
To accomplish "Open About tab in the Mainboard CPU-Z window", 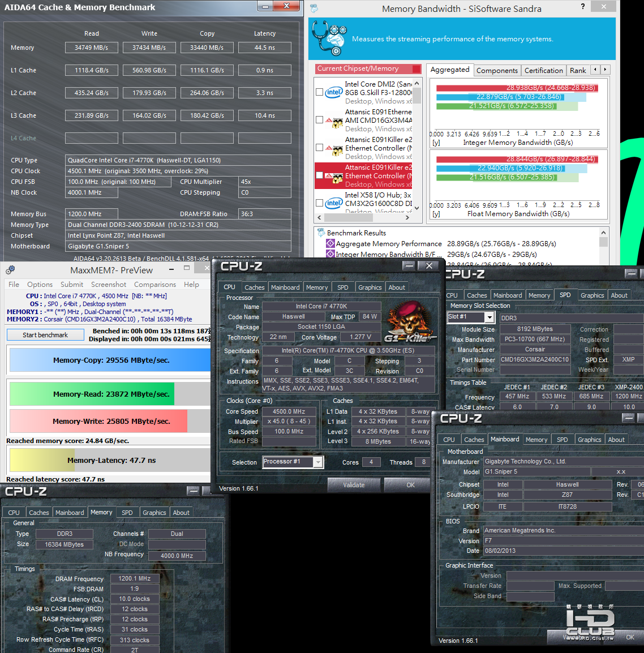I will [x=616, y=439].
